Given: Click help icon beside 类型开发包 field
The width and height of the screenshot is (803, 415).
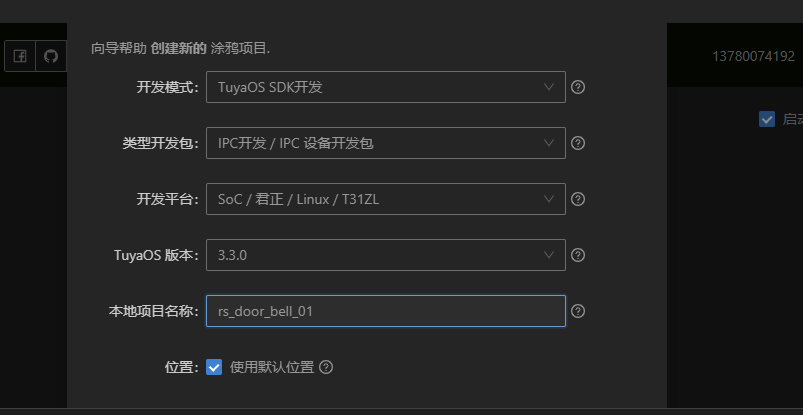Looking at the screenshot, I should (x=578, y=143).
